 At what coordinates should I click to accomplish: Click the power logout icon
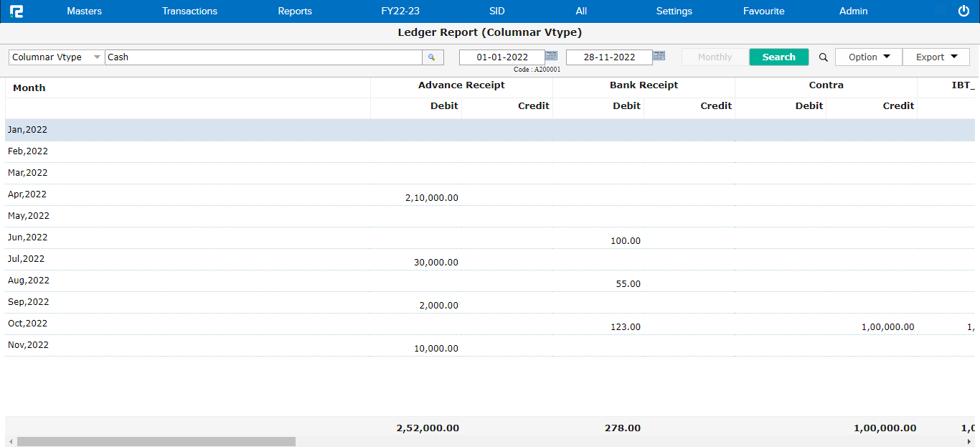963,11
